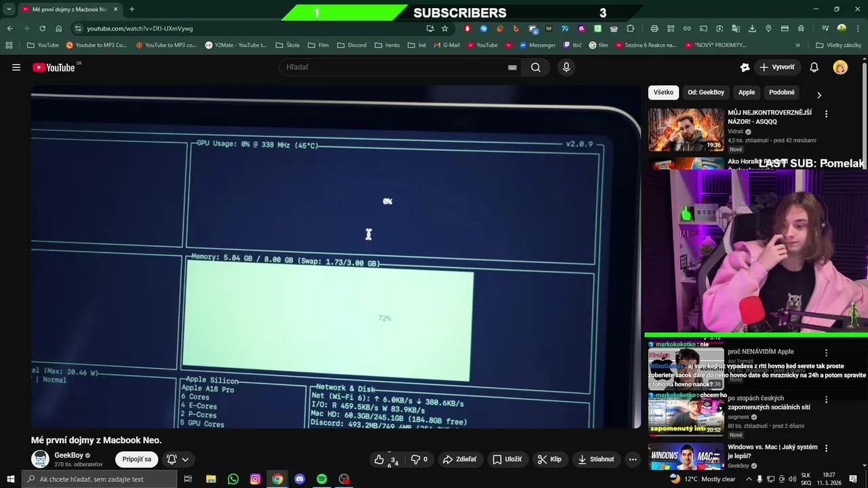Show hidden bookmarks with double chevron

tap(797, 45)
